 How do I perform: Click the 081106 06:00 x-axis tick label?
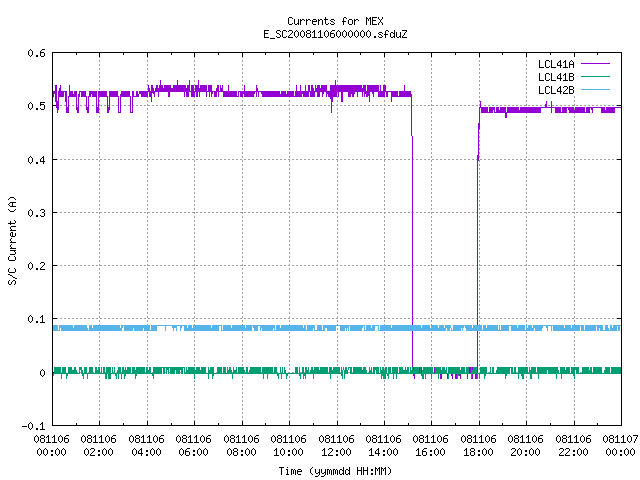pyautogui.click(x=193, y=446)
